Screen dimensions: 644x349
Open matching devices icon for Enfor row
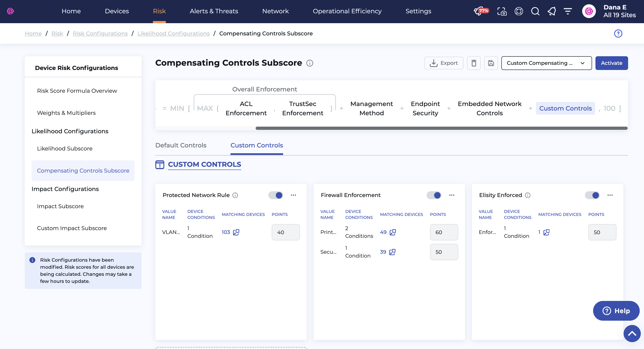546,232
